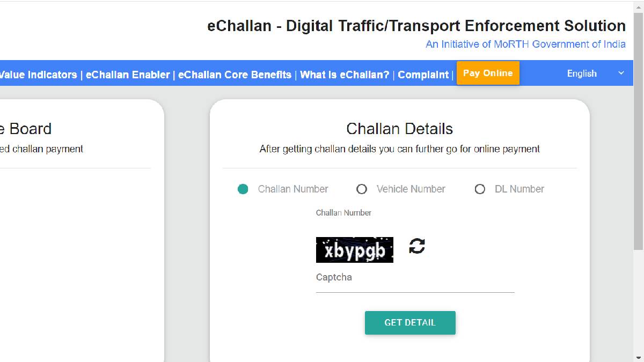Go to eChallan Enabler section
Screen dimensions: 644x362
tap(128, 75)
